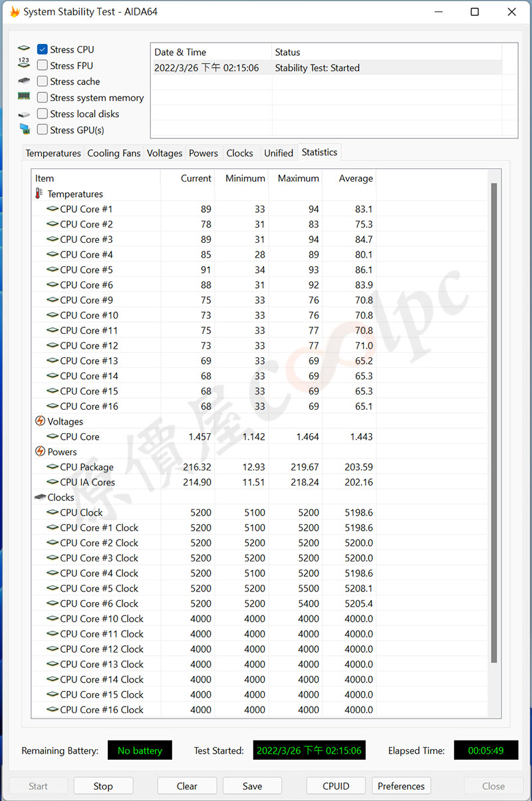Select the Statistics tab
532x801 pixels.
(319, 152)
